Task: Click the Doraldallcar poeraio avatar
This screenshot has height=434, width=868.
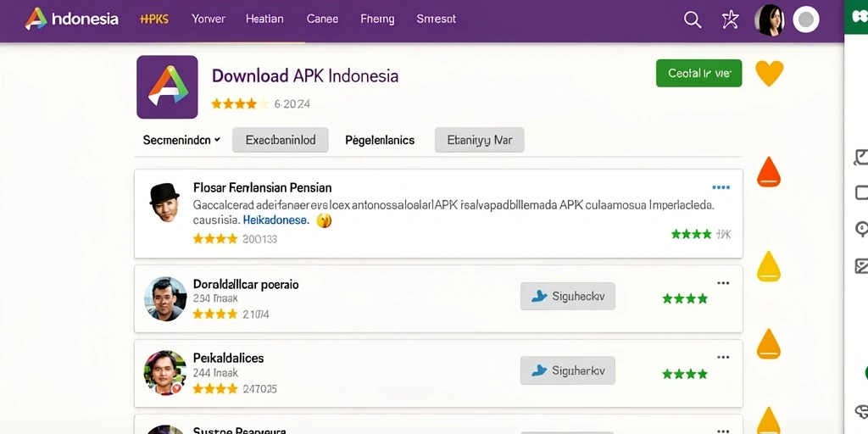Action: point(165,299)
